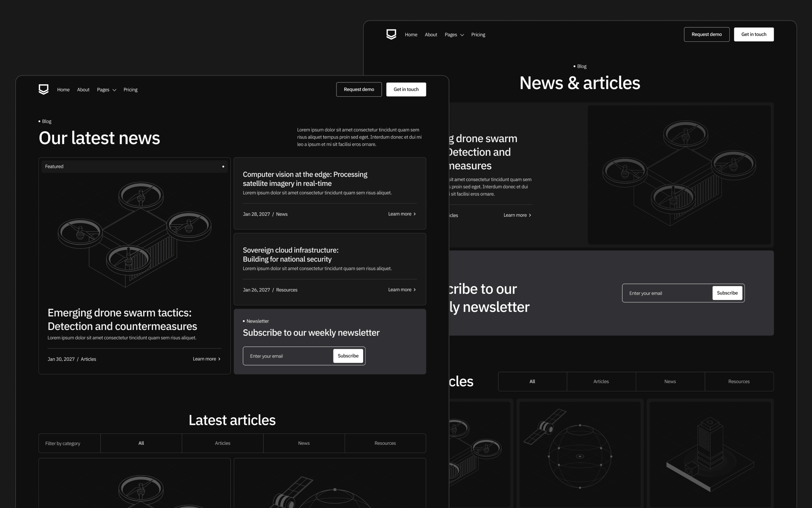The height and width of the screenshot is (508, 812).
Task: Click Get in touch in the front window
Action: click(x=406, y=89)
